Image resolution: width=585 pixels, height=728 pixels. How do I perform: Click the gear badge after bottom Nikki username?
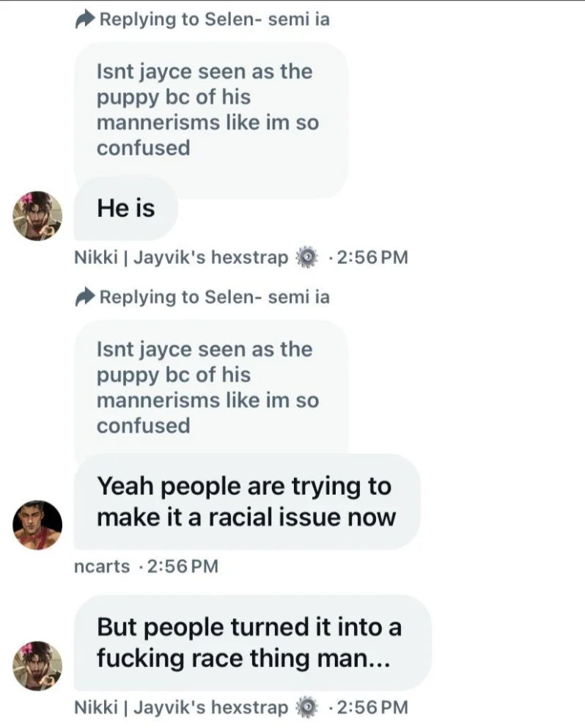[x=306, y=707]
